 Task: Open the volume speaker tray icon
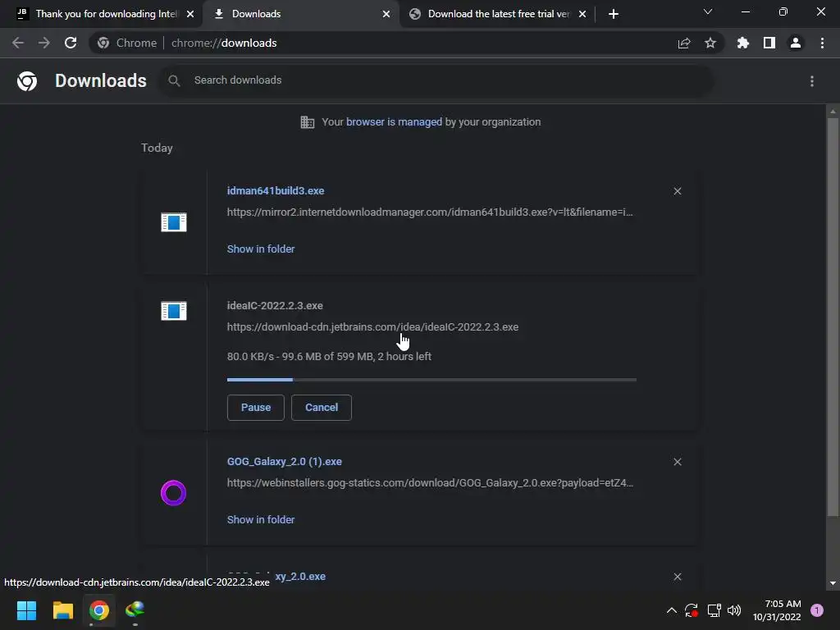pyautogui.click(x=734, y=610)
